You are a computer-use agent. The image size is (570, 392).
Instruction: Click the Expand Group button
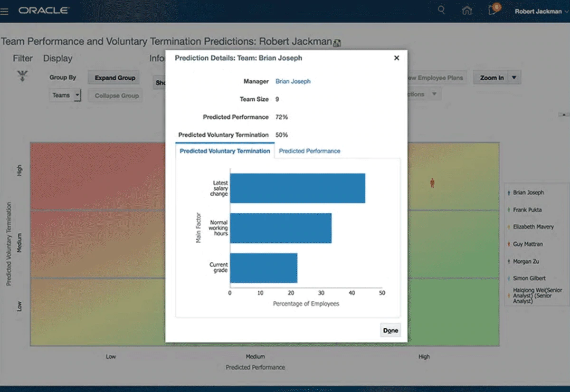(x=115, y=78)
